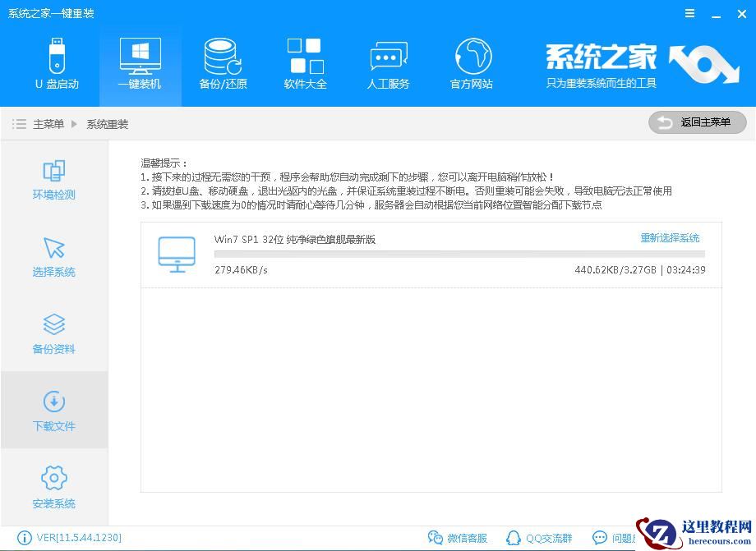
Task: Go to 主菜单 in the breadcrumb
Action: click(48, 122)
